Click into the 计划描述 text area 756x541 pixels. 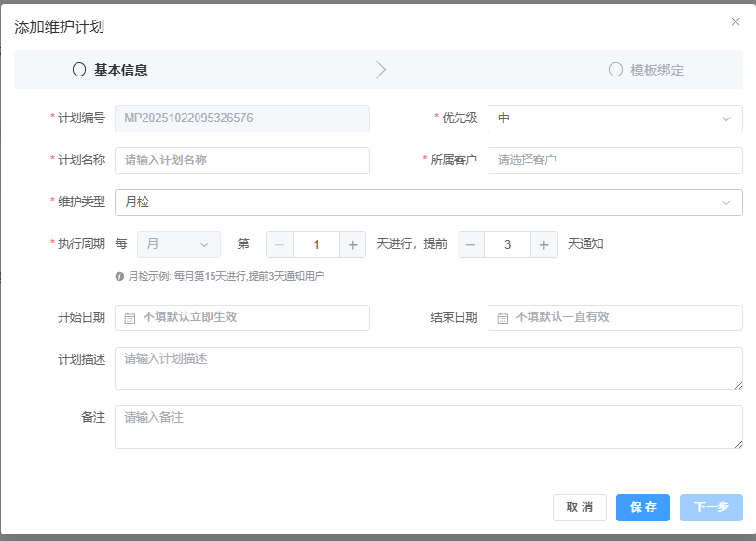click(x=428, y=368)
